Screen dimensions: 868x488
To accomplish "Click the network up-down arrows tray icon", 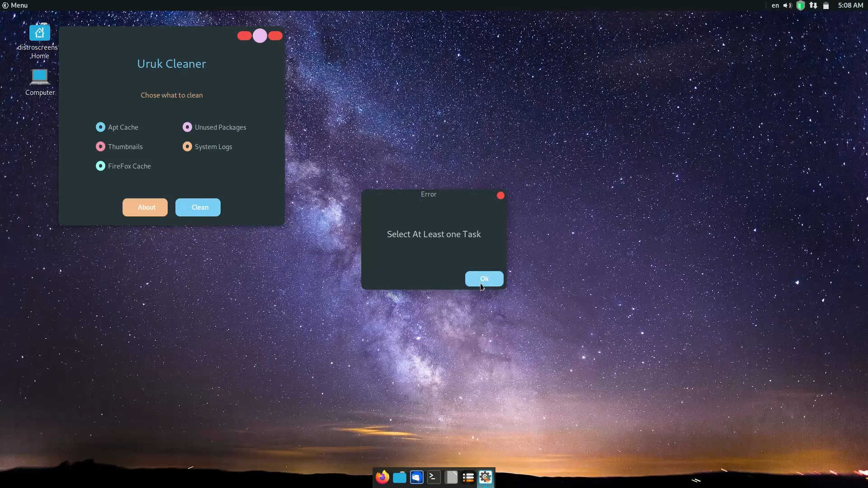I will [813, 5].
